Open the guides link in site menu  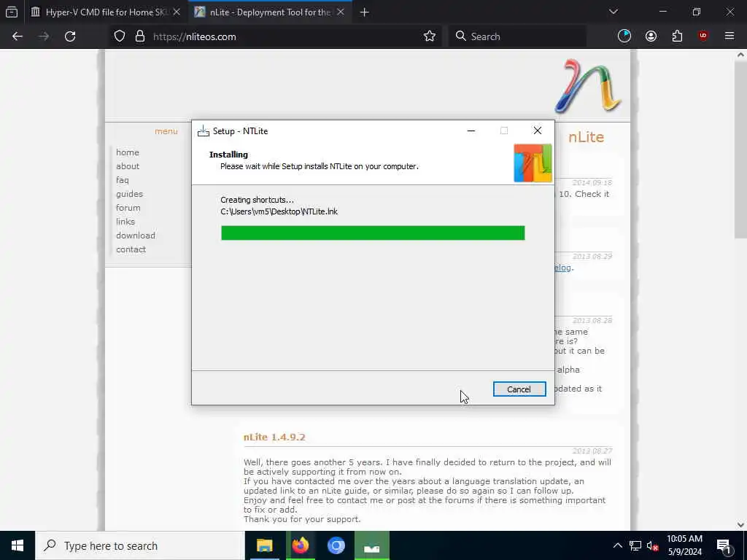coord(129,194)
